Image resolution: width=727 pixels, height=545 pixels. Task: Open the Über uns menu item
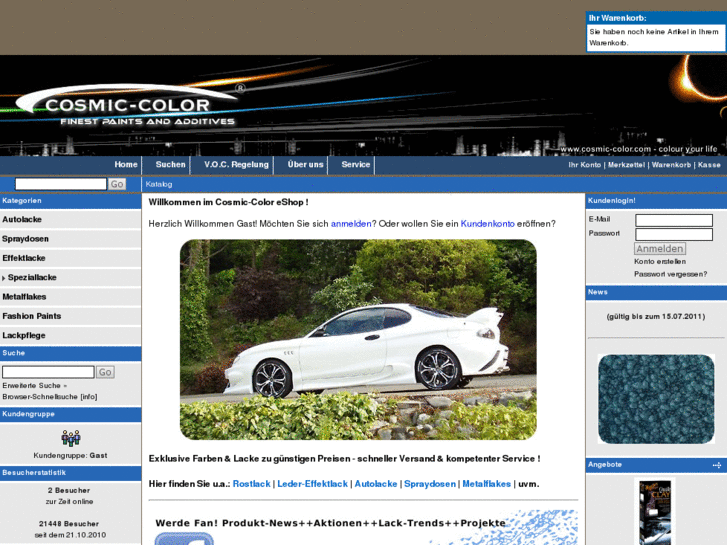(x=305, y=165)
